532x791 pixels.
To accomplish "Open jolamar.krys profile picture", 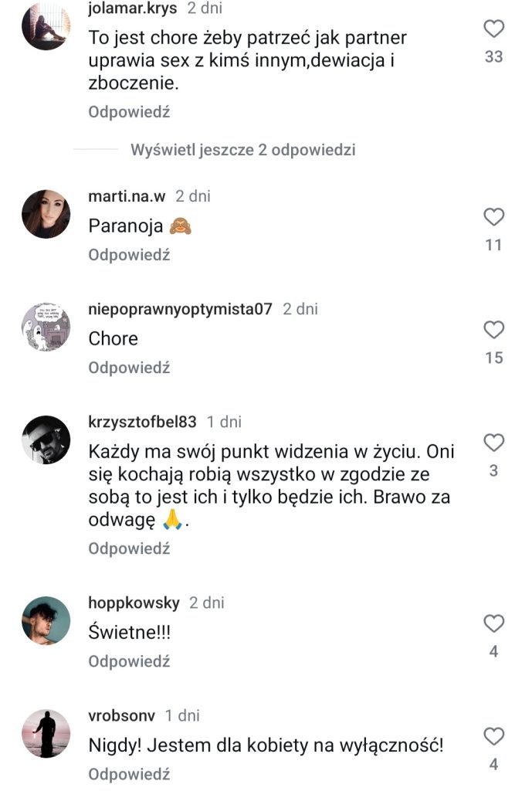I will [46, 25].
